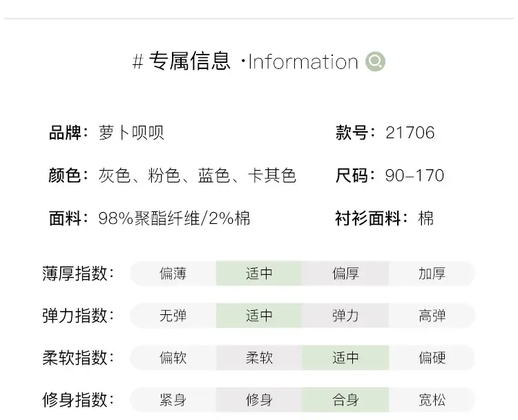Screen dimensions: 518x420
Task: Select 偏软 softness option
Action: coord(173,358)
